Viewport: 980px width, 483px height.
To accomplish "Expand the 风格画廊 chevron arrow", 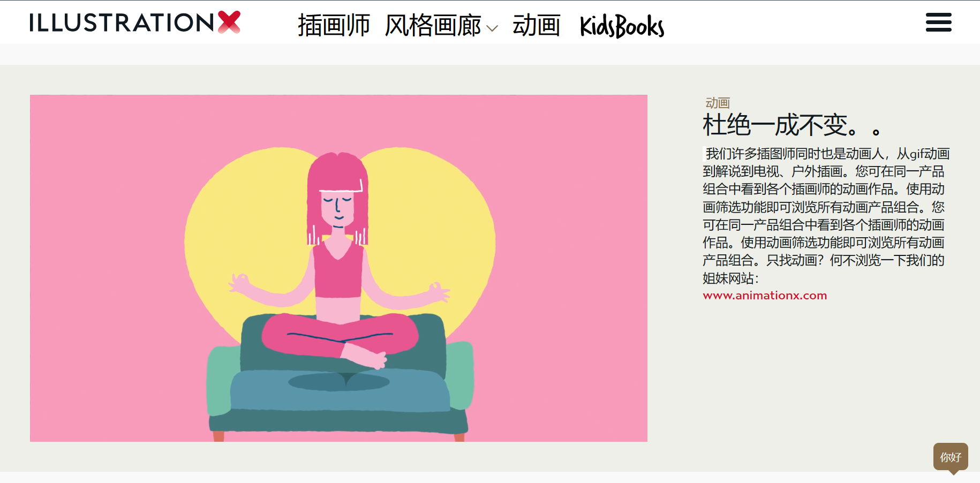I will point(492,28).
